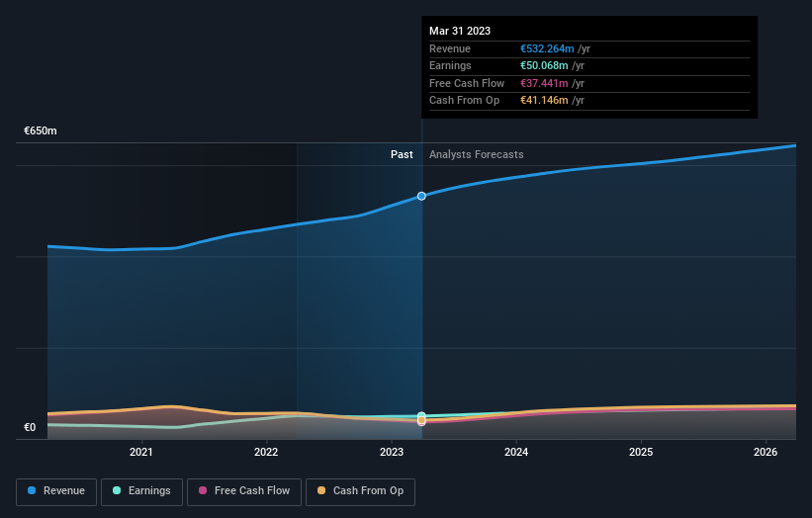The width and height of the screenshot is (812, 518).
Task: Click the Free Cash Flow label in tooltip
Action: click(467, 83)
